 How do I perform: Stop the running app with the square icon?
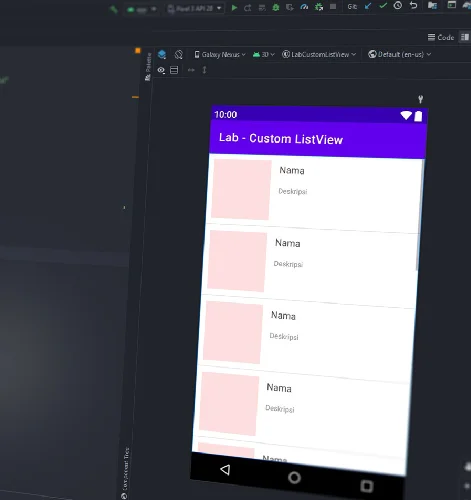click(x=333, y=6)
